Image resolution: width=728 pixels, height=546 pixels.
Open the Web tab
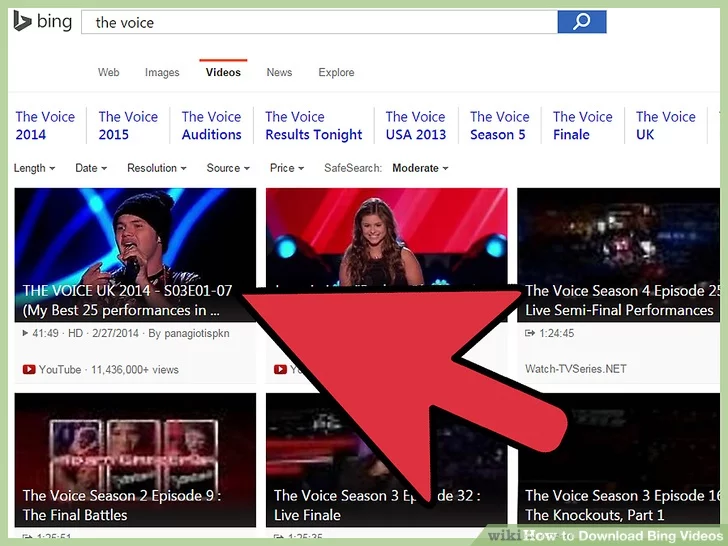pyautogui.click(x=109, y=72)
